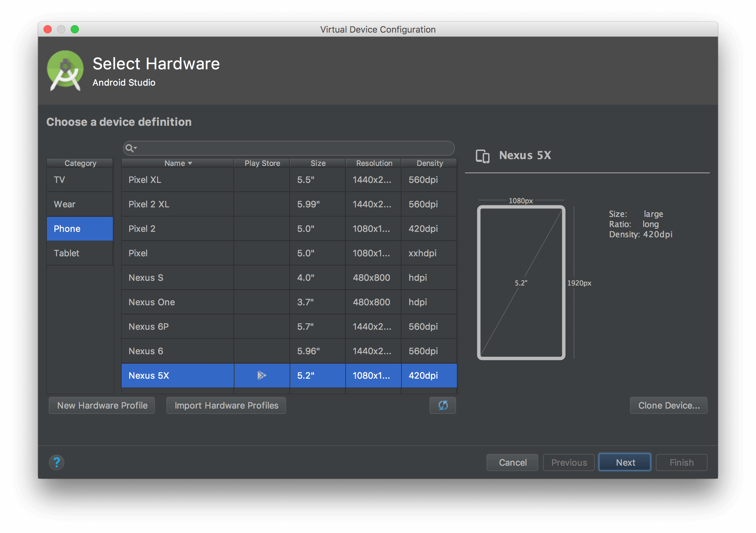Click the New Hardware Profile button
The image size is (756, 533).
[x=102, y=405]
